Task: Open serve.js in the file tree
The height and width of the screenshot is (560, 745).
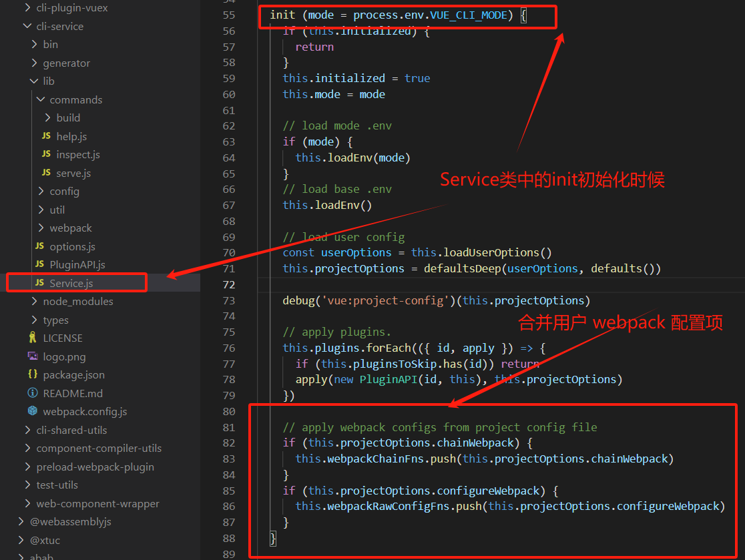Action: 73,173
